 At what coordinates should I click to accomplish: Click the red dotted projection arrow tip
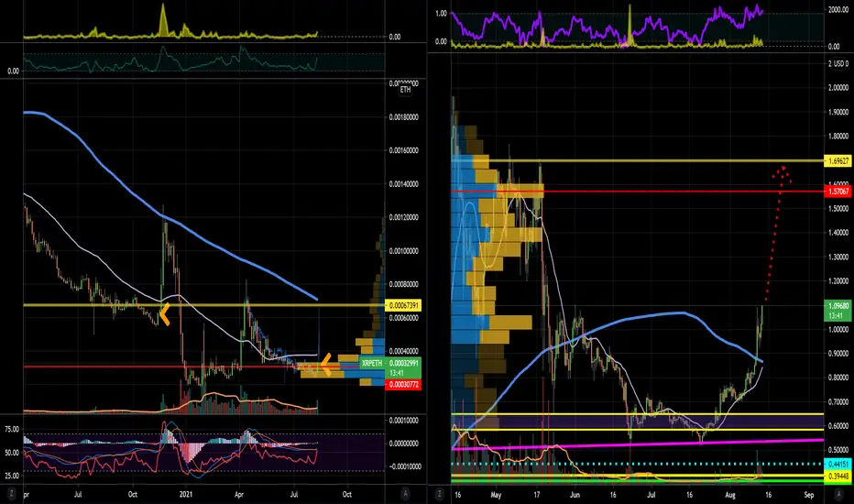[783, 168]
